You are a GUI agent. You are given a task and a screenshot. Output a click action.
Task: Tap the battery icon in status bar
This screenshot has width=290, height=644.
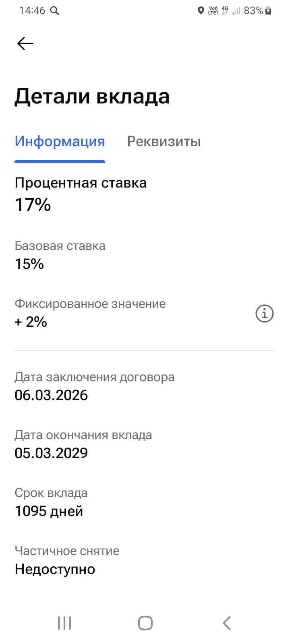click(268, 11)
